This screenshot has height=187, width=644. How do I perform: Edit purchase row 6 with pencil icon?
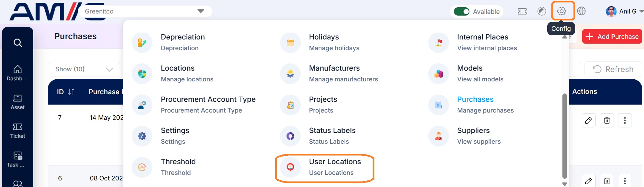coord(588,181)
